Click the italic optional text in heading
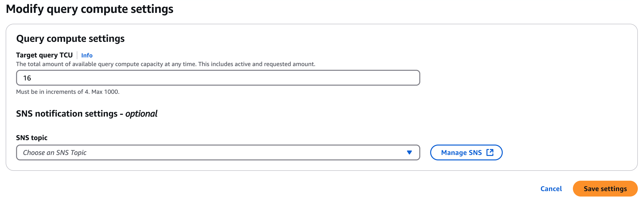Image resolution: width=644 pixels, height=200 pixels. 141,114
